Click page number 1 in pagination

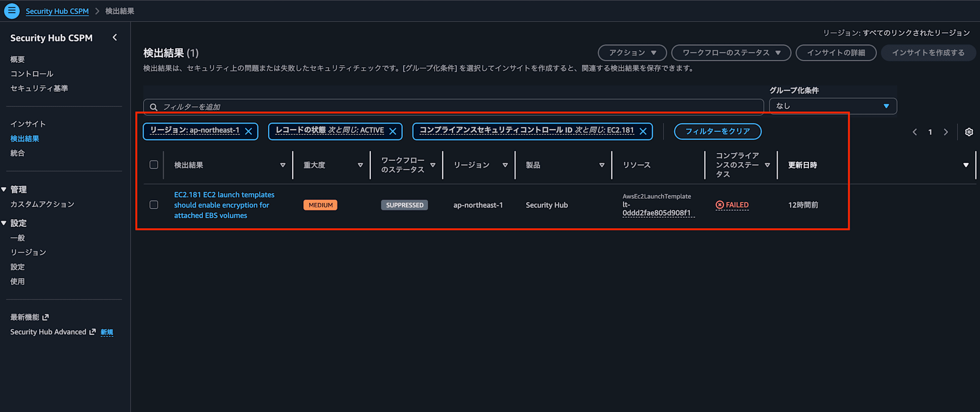(x=930, y=132)
